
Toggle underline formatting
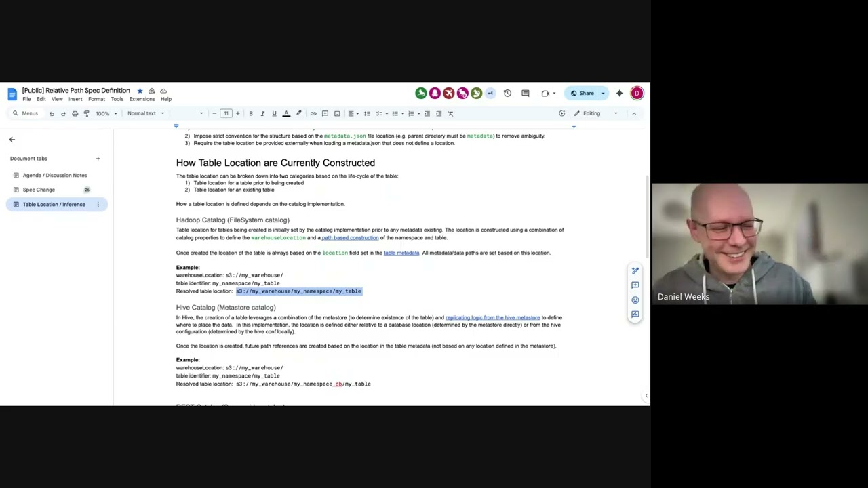coord(274,114)
